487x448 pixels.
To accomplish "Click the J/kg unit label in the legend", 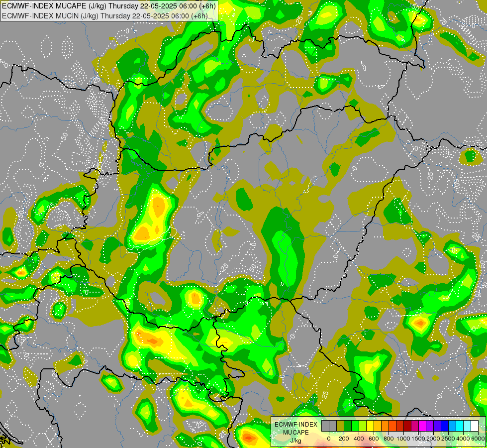I will click(x=295, y=441).
